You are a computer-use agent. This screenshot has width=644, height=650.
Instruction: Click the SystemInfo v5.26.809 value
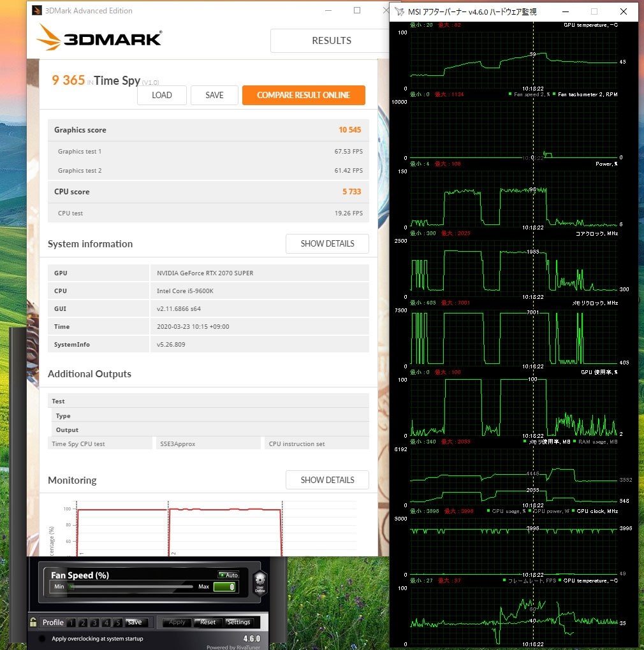click(260, 344)
